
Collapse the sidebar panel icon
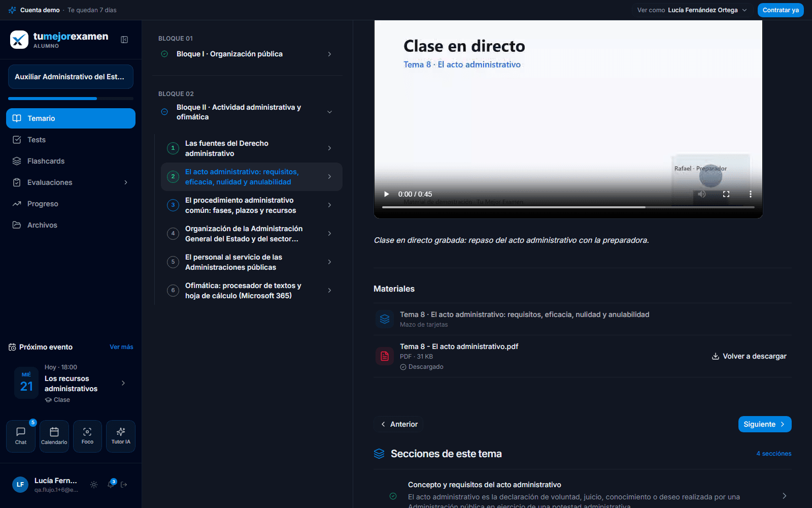124,40
